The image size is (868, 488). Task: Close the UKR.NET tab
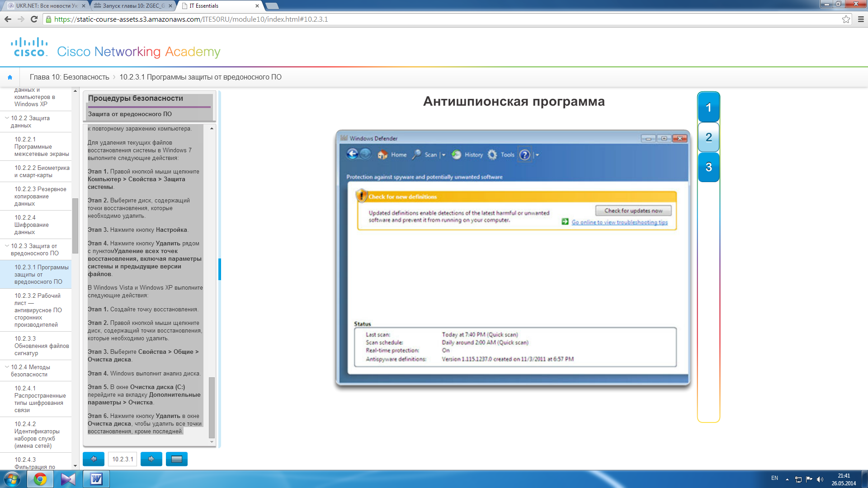[x=84, y=6]
